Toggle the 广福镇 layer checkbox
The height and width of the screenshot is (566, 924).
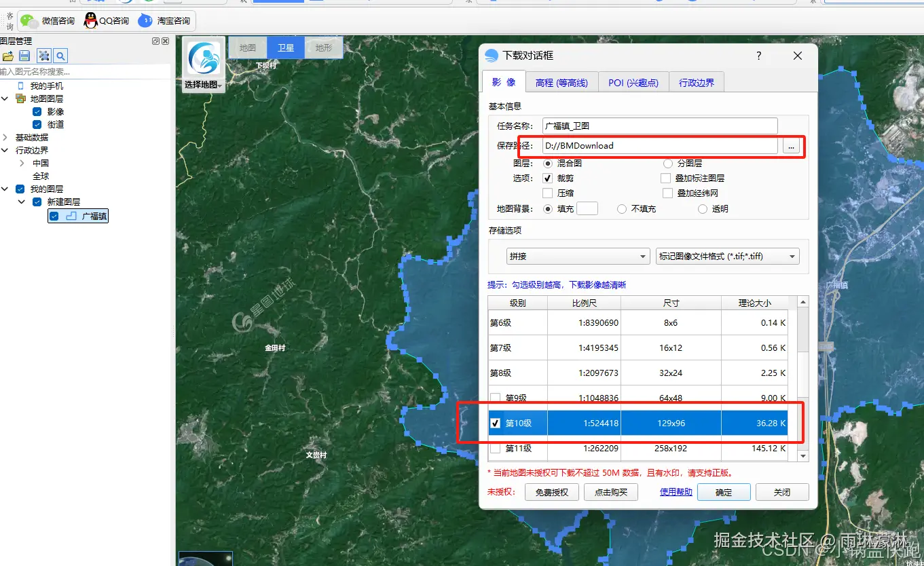pos(54,216)
